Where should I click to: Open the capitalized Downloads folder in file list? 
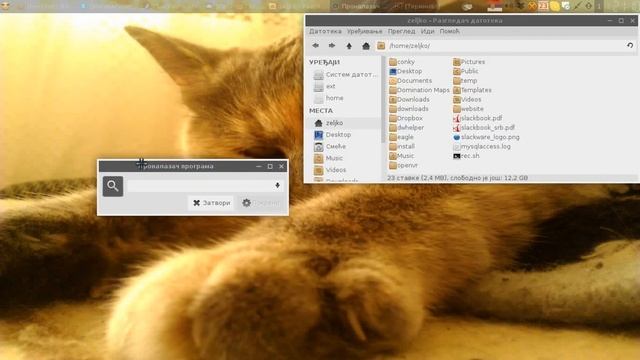point(409,99)
